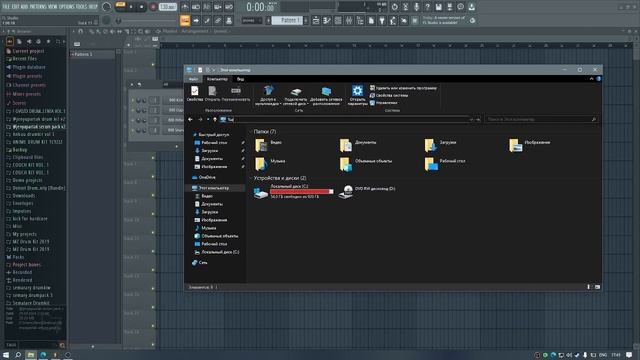The width and height of the screenshot is (640, 360).
Task: Toggle the playlist magnet snap icon
Action: pyautogui.click(x=80, y=31)
